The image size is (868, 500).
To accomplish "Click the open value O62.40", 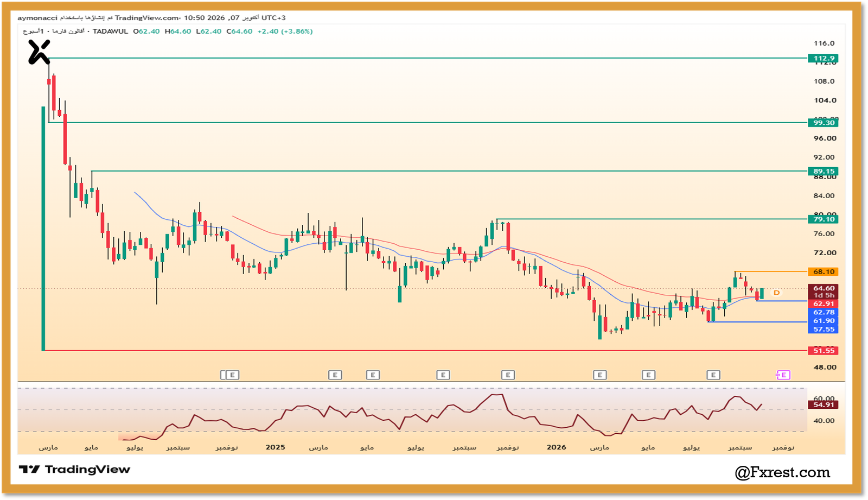I will (x=146, y=31).
